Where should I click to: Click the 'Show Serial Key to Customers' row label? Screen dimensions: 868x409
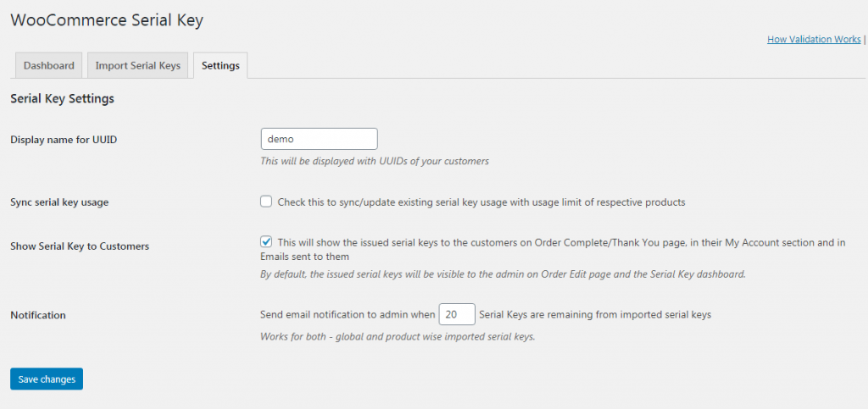[80, 246]
